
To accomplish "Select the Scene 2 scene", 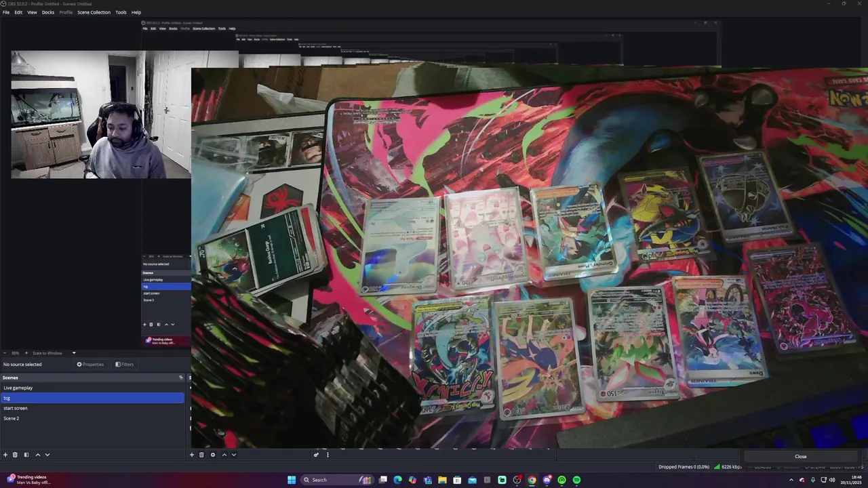I will pyautogui.click(x=92, y=418).
